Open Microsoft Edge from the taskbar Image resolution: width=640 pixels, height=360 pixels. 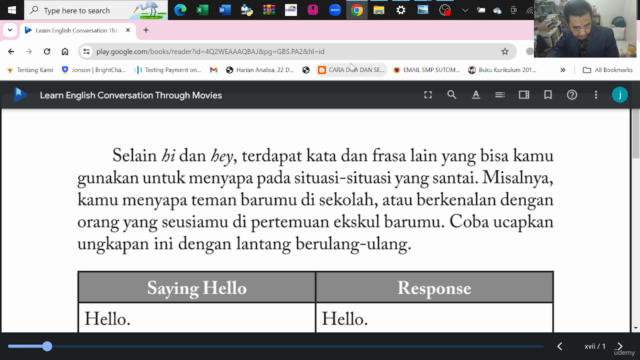(x=180, y=10)
